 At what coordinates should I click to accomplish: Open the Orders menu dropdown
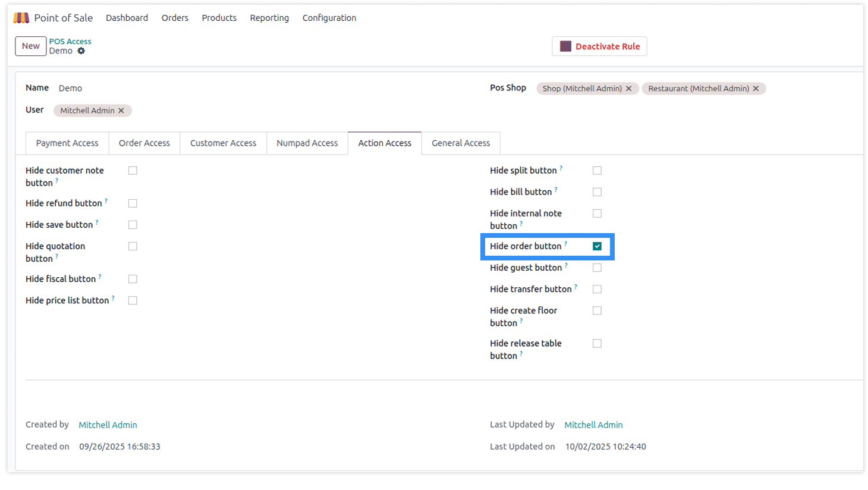(175, 18)
